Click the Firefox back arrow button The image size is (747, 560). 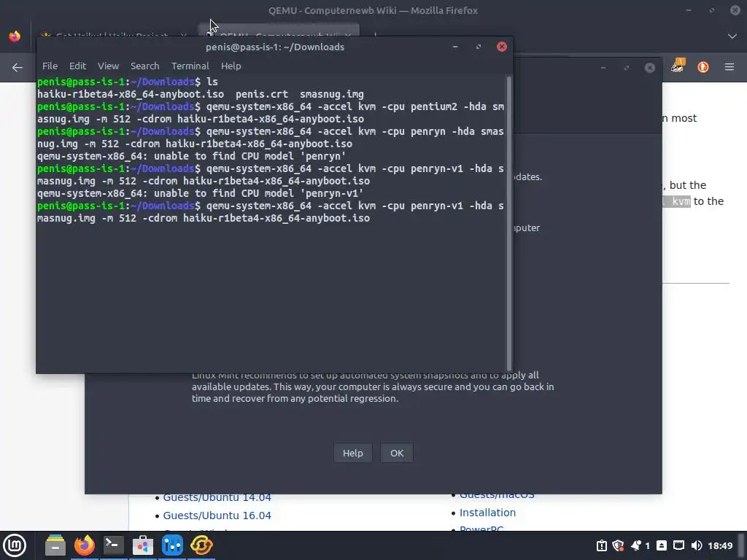[x=18, y=68]
